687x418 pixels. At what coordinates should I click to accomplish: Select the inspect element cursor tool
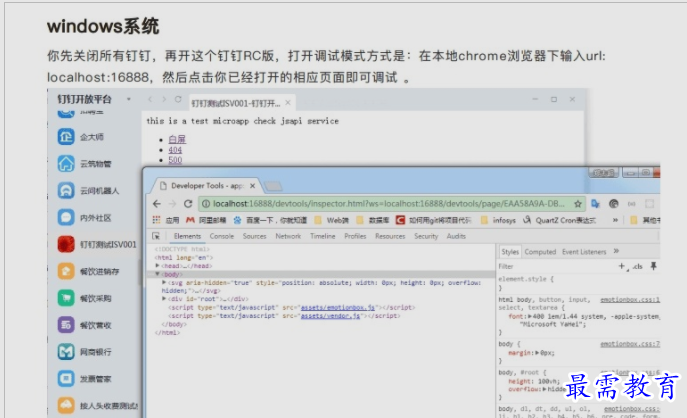[x=156, y=236]
